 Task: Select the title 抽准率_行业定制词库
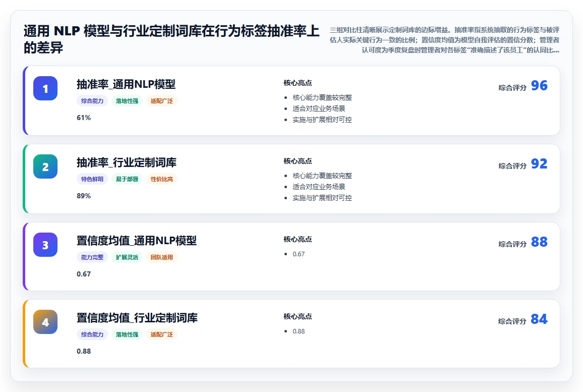click(x=127, y=162)
